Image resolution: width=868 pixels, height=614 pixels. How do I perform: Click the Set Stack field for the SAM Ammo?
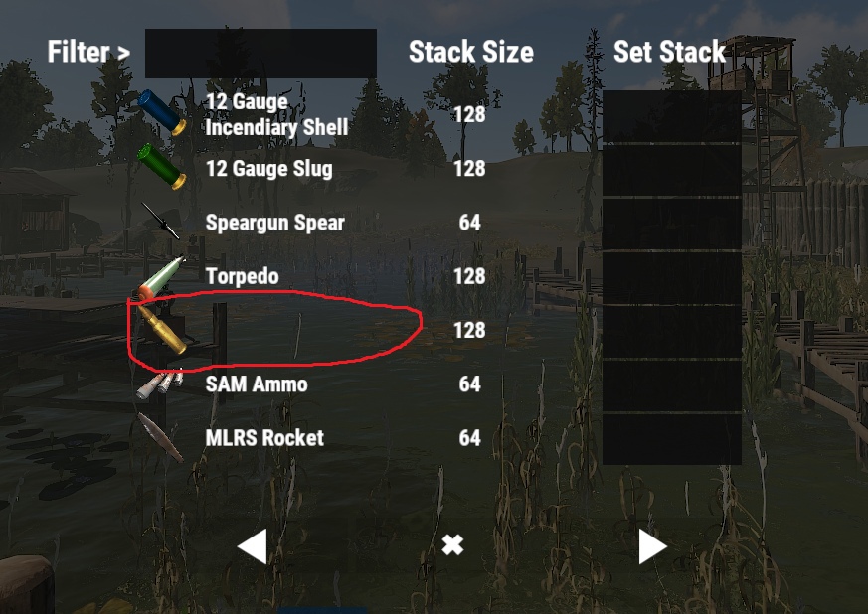coord(671,385)
